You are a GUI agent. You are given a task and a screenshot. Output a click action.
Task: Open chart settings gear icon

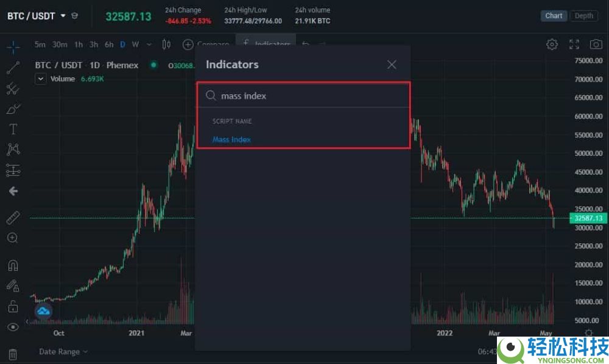[552, 44]
